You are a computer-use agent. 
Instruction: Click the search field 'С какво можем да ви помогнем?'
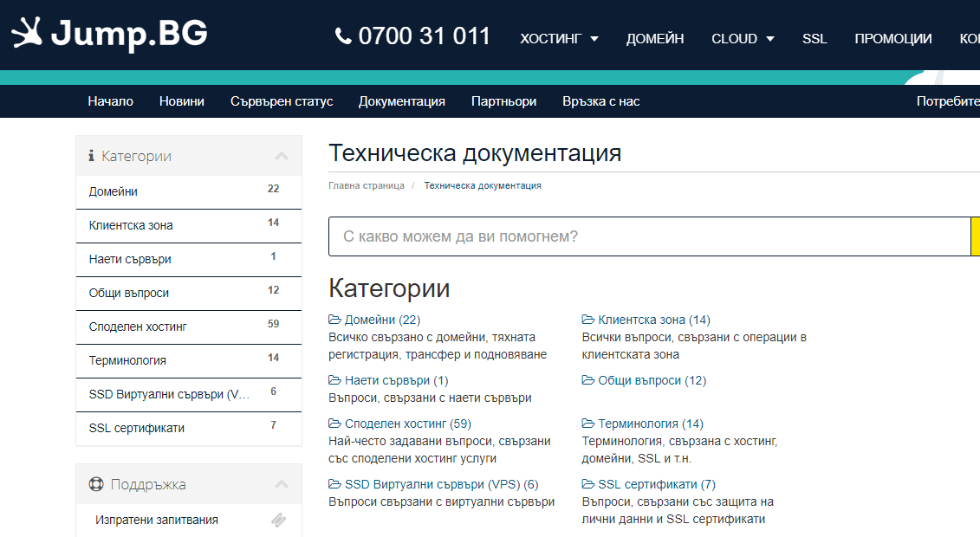[x=649, y=236]
